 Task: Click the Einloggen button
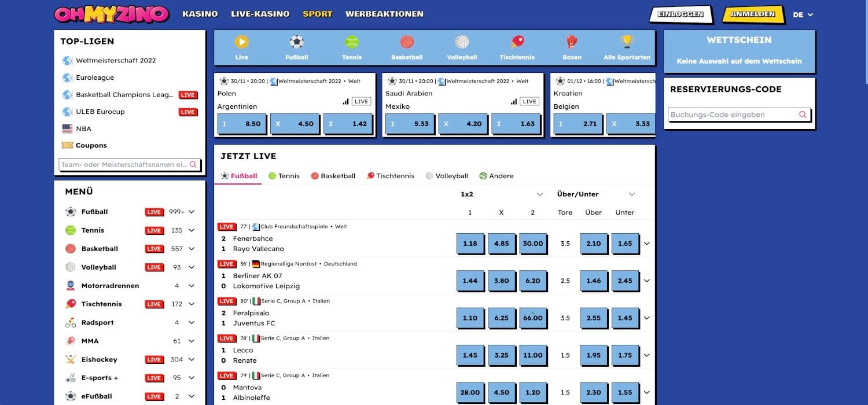681,14
